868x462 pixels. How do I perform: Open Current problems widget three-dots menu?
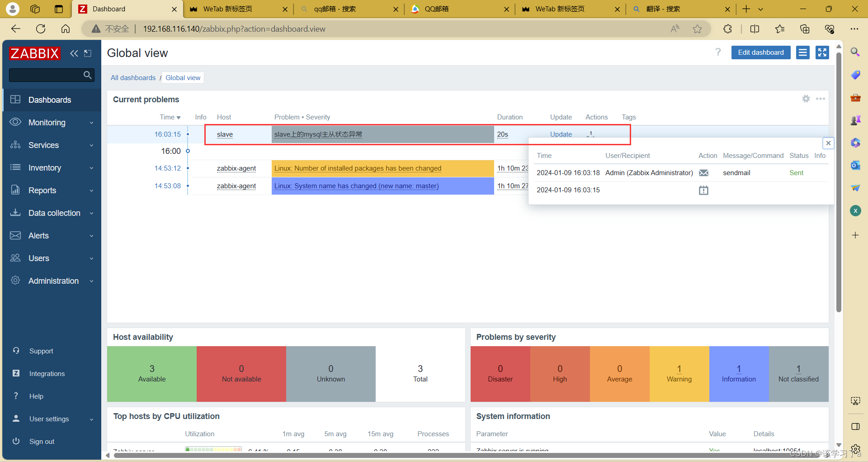[x=820, y=99]
